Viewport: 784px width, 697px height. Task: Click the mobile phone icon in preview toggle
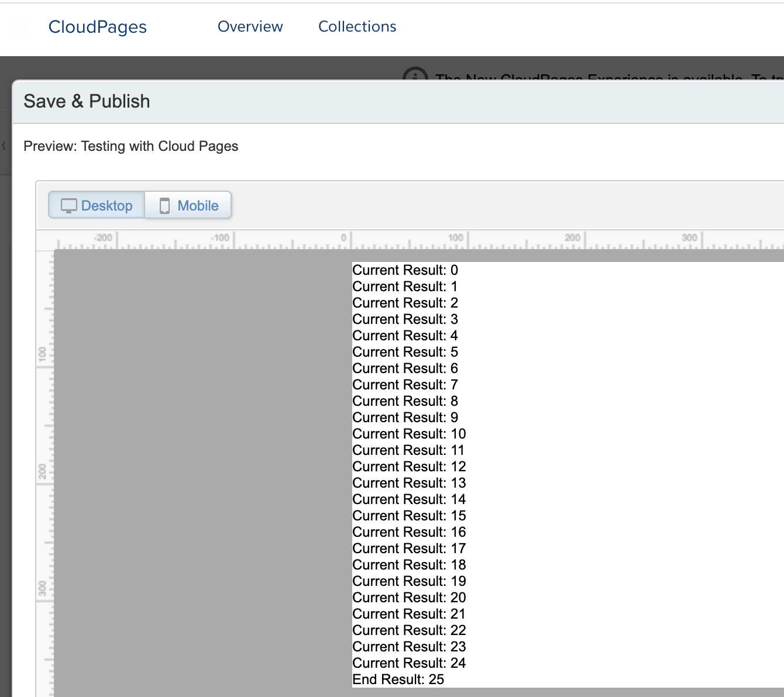tap(165, 206)
